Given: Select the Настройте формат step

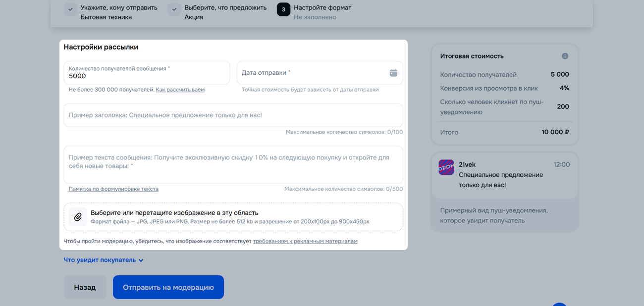Looking at the screenshot, I should [x=322, y=8].
